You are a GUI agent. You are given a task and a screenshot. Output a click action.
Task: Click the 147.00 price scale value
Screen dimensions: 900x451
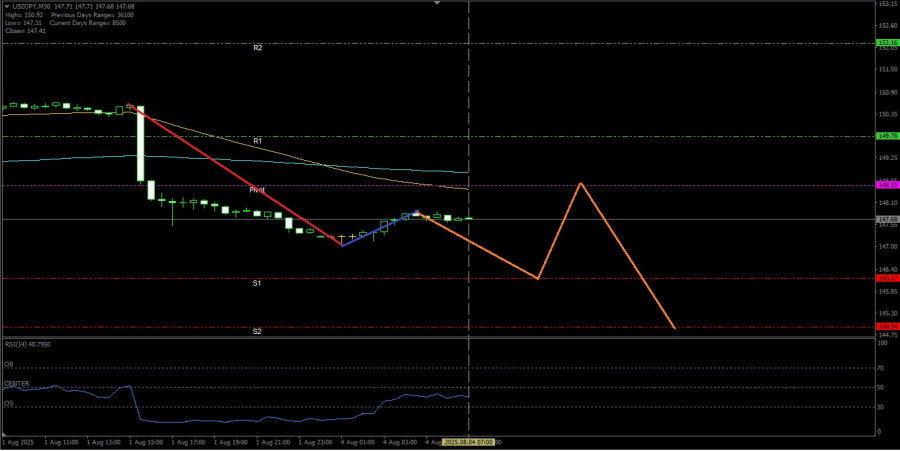(x=886, y=246)
